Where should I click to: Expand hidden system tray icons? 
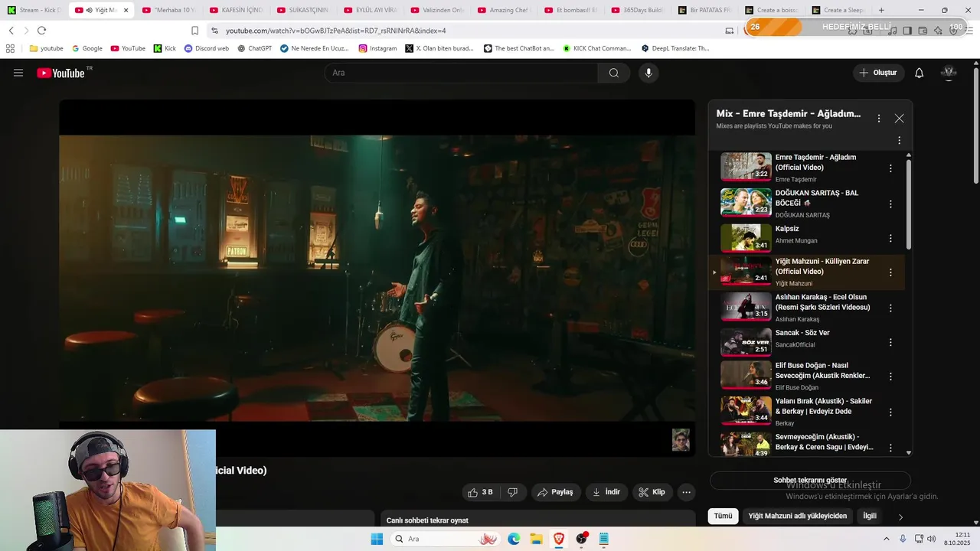click(887, 539)
